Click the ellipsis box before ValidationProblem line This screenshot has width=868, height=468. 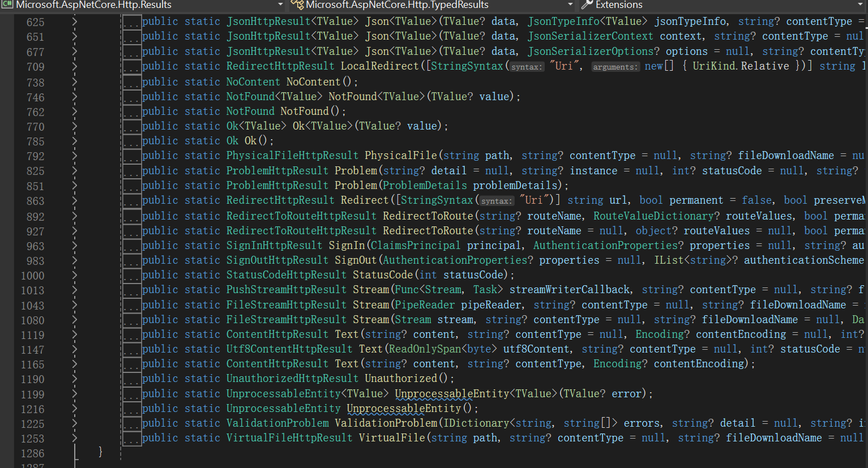coord(132,423)
